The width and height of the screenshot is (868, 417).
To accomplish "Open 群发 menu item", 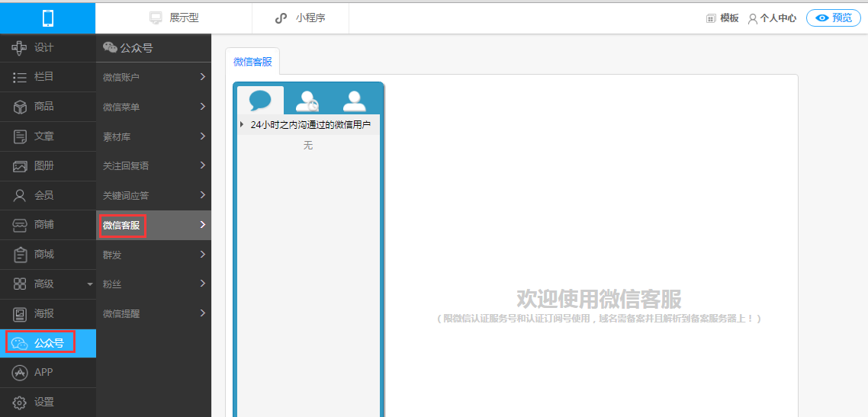I will click(x=154, y=255).
